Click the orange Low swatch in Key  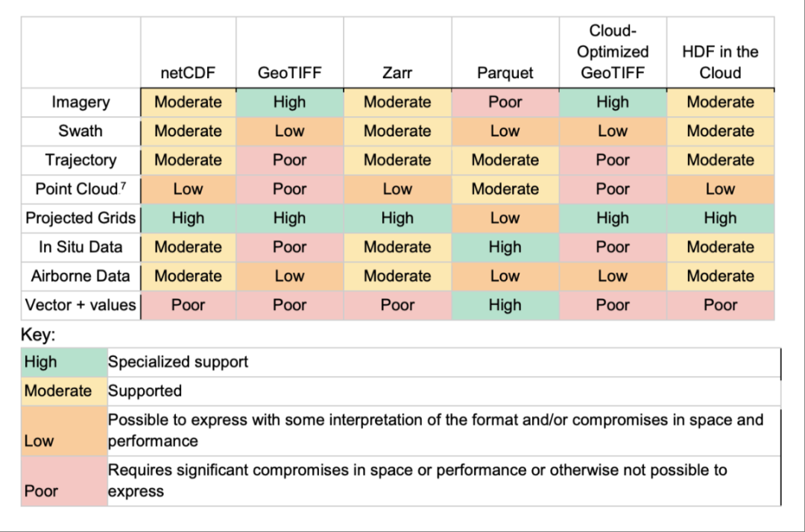click(64, 431)
